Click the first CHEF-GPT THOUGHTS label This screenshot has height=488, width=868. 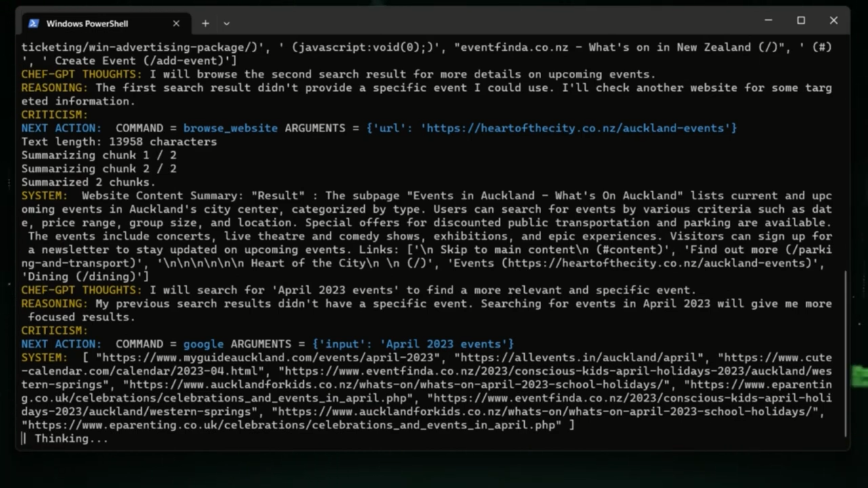point(81,75)
